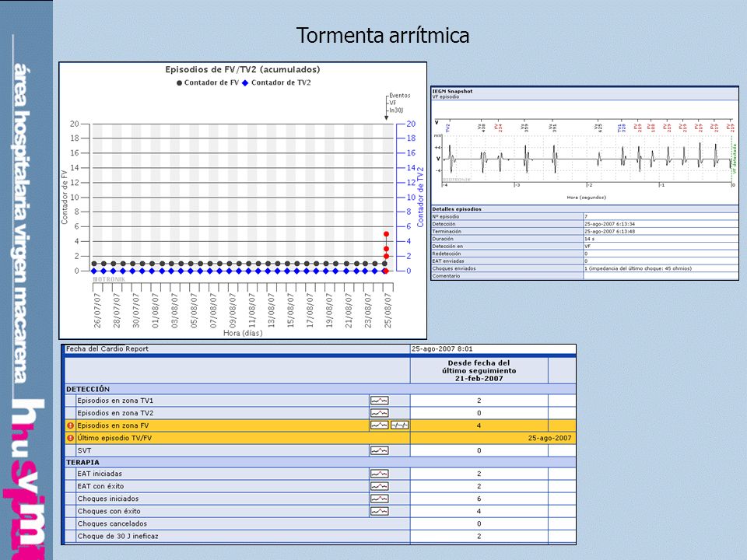
Task: Click 'Choques con éxito' label
Action: [109, 512]
